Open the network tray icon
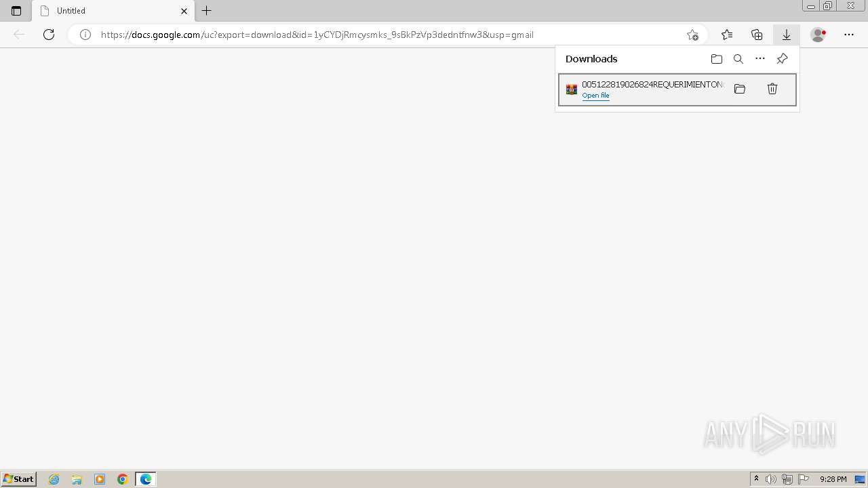Screen dimensions: 868x488 787,479
